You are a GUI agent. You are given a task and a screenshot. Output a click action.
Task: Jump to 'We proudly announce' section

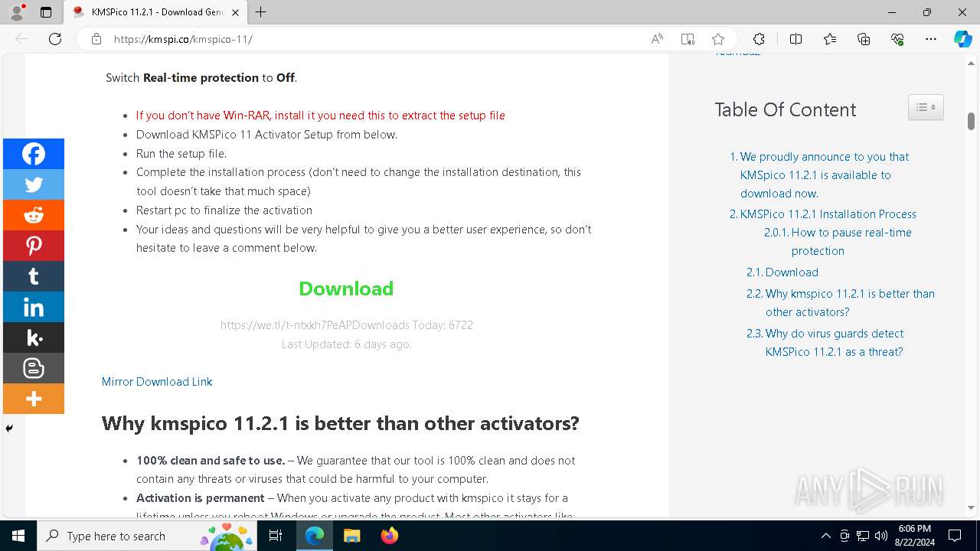pos(825,175)
